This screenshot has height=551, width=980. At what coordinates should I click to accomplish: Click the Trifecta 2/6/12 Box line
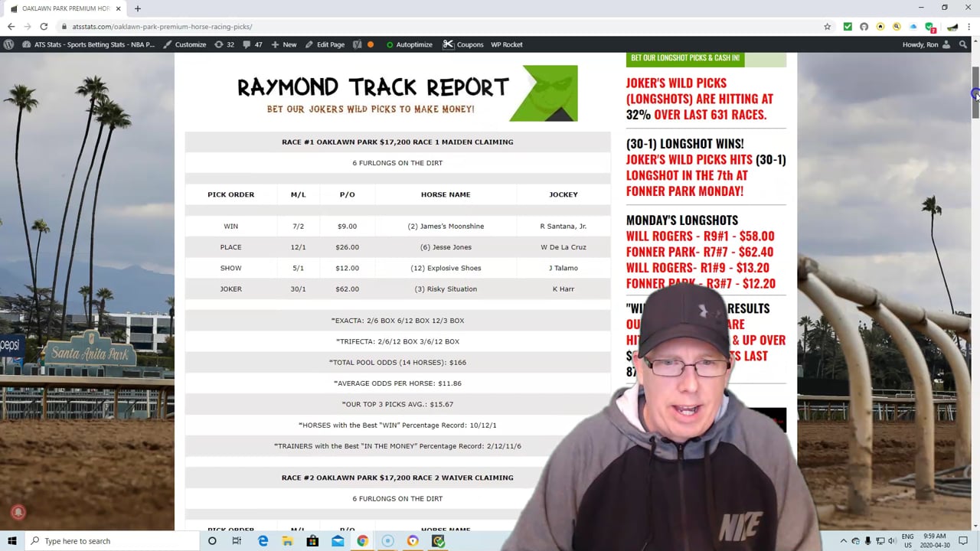click(x=397, y=341)
